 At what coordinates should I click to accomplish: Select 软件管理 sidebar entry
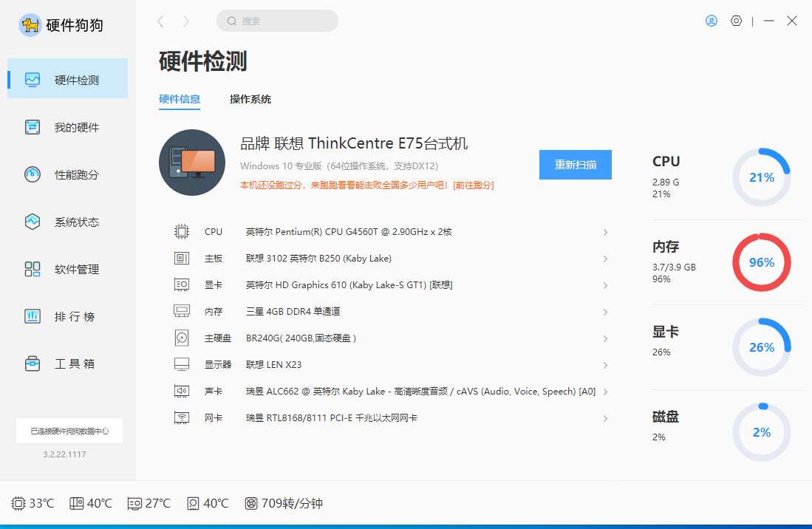pyautogui.click(x=67, y=269)
